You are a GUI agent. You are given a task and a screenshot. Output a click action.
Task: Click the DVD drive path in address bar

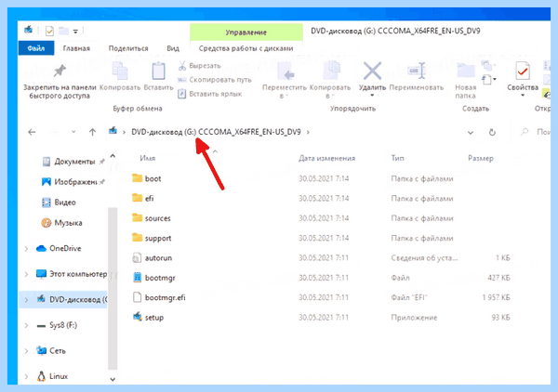[216, 132]
